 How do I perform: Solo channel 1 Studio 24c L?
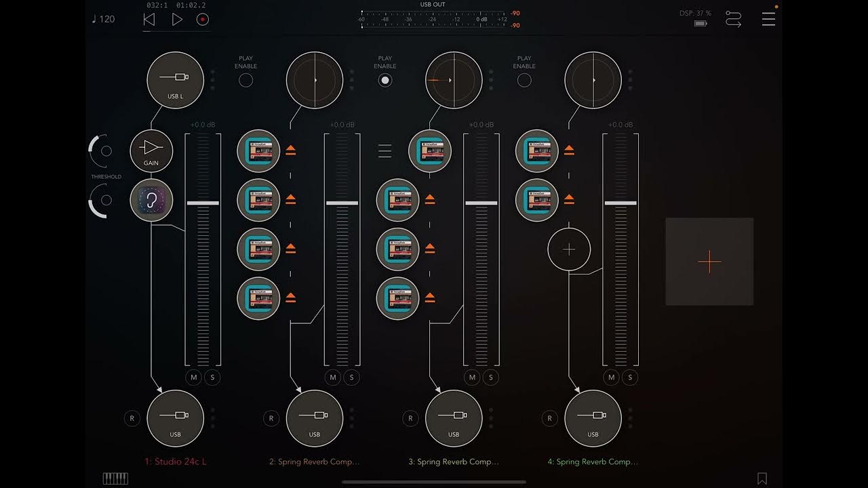click(212, 378)
